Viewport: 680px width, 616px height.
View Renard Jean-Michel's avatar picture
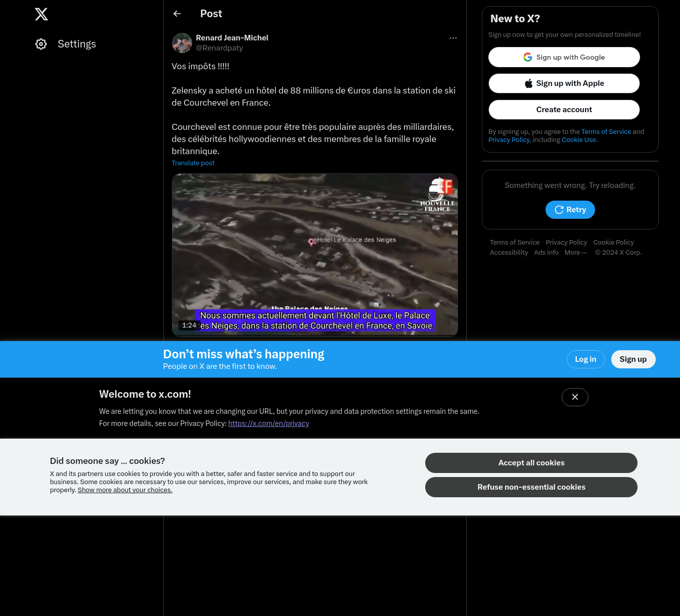182,43
